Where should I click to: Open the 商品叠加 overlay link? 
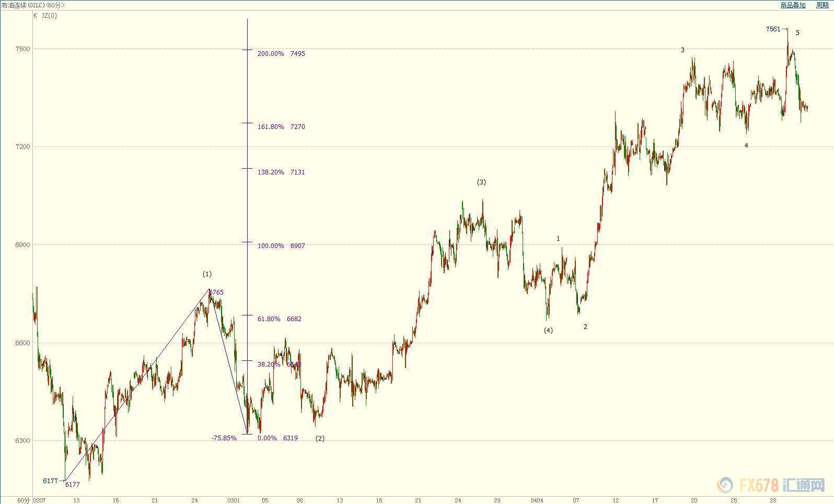tap(793, 5)
